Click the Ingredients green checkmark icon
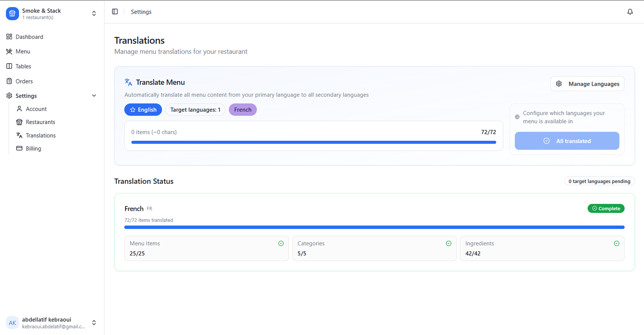 [x=616, y=243]
